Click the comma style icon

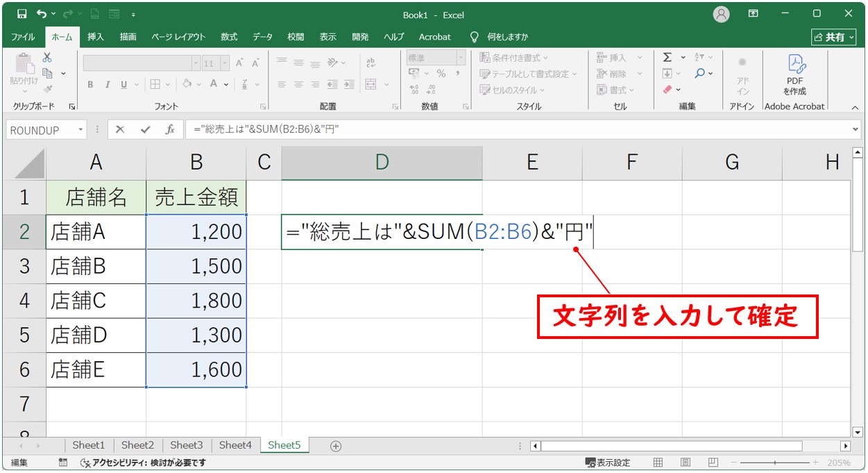pyautogui.click(x=458, y=73)
